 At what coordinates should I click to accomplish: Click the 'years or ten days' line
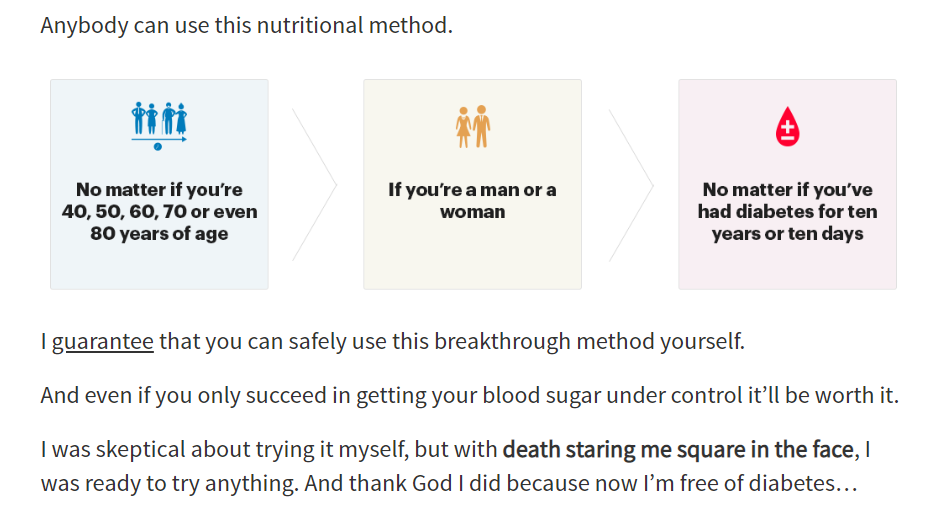pyautogui.click(x=787, y=234)
